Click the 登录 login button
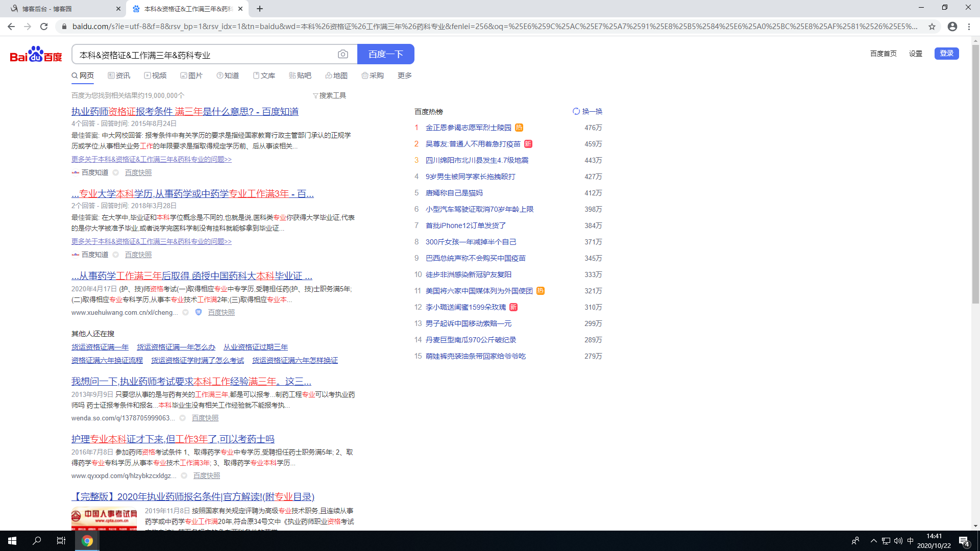The height and width of the screenshot is (551, 980). click(x=946, y=54)
